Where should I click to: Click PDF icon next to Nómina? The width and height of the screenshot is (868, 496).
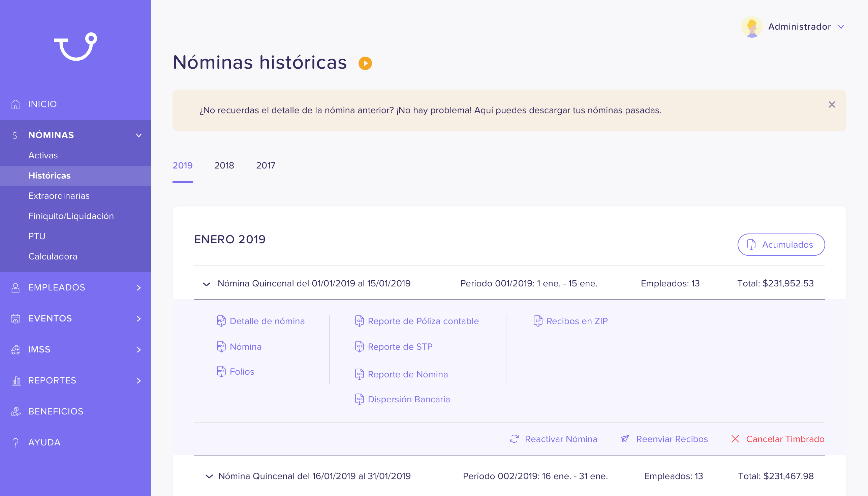(221, 347)
